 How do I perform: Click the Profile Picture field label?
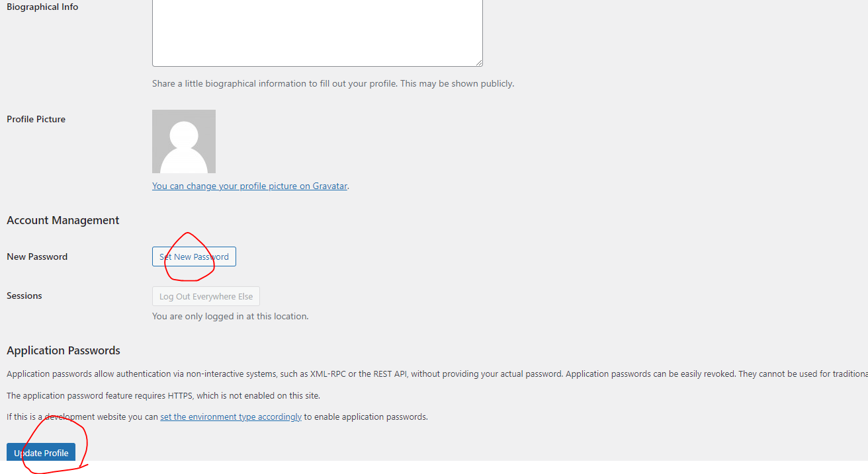coord(36,119)
